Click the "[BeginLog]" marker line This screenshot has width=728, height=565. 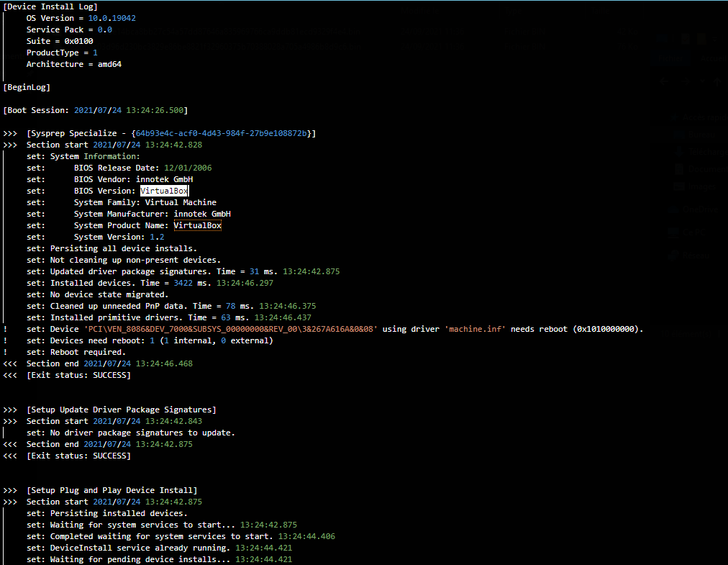(27, 87)
